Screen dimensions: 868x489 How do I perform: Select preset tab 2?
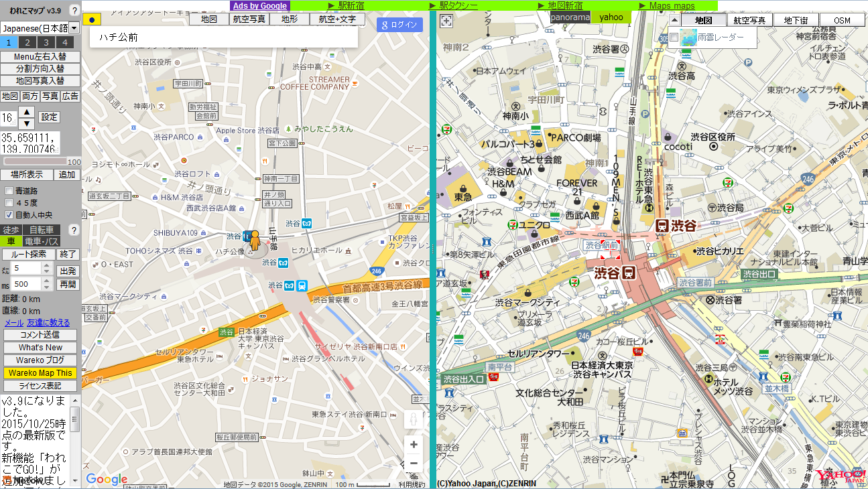pyautogui.click(x=28, y=42)
